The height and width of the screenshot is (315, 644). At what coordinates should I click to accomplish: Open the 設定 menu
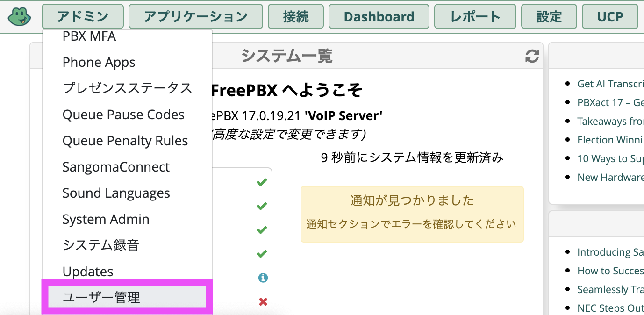(x=549, y=17)
